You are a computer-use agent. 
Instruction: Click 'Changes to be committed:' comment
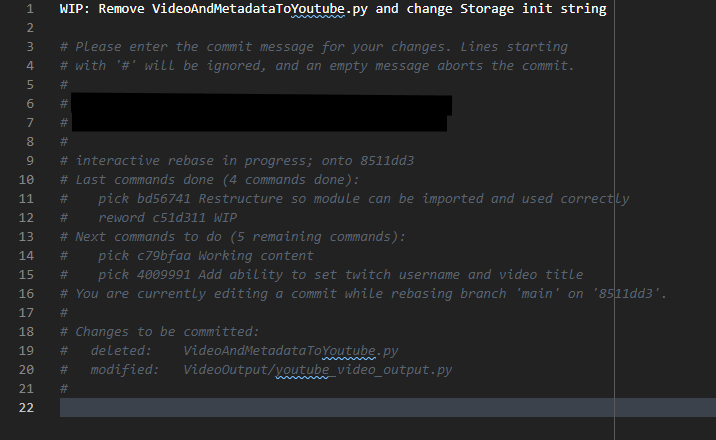pyautogui.click(x=167, y=332)
